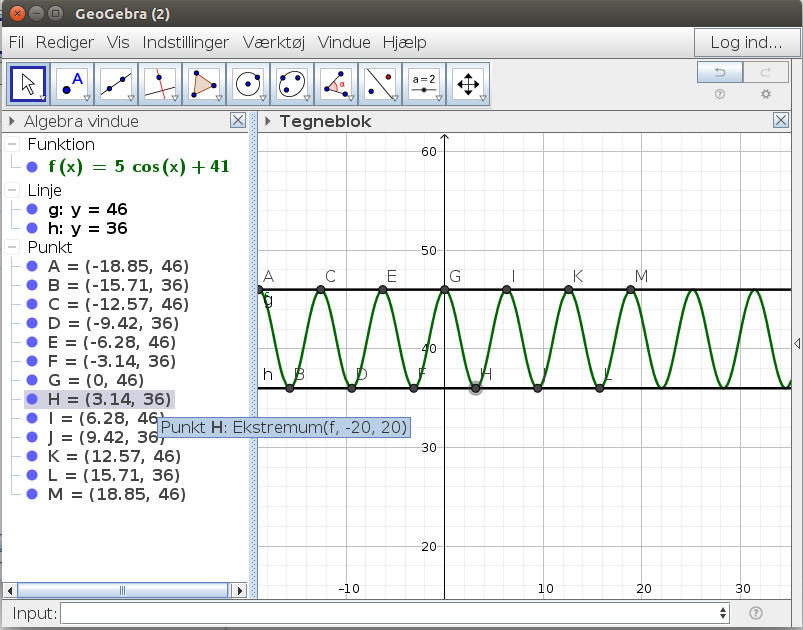The image size is (803, 630).
Task: Open the Fil menu
Action: coord(16,42)
